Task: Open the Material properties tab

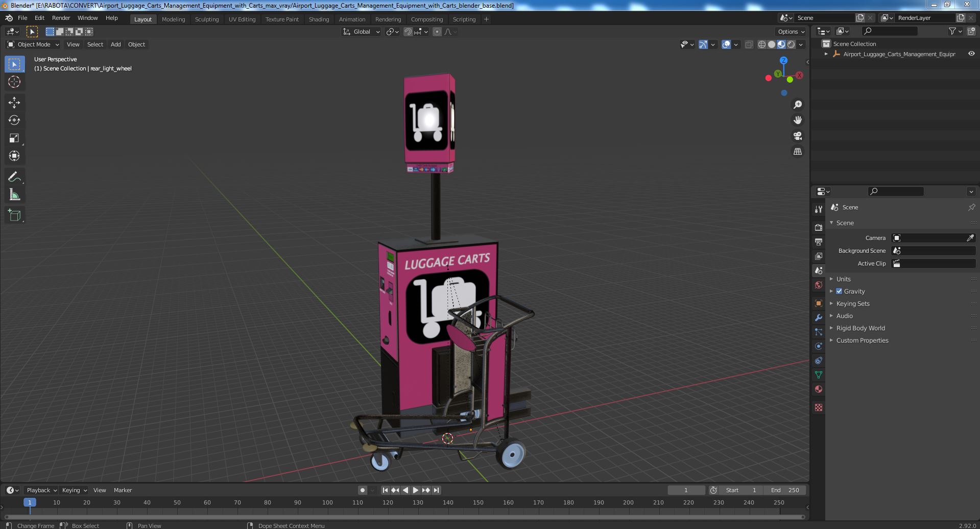Action: (819, 389)
